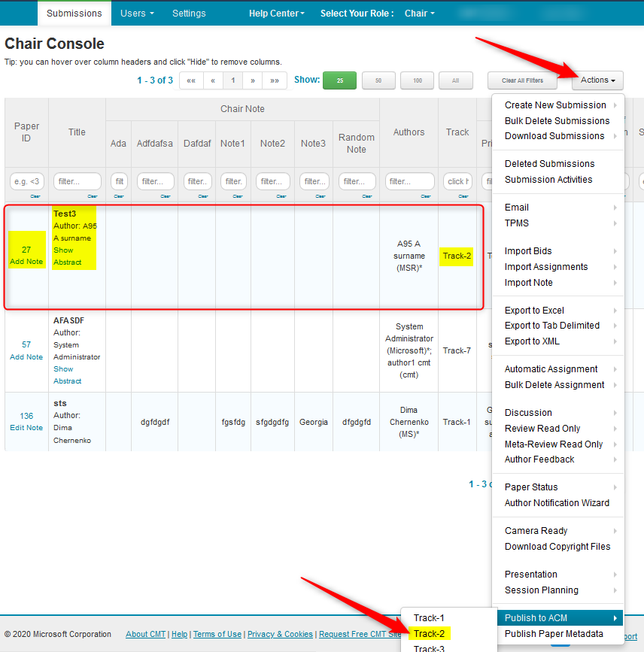Image resolution: width=644 pixels, height=652 pixels.
Task: Open the Help Center dropdown
Action: tap(277, 13)
